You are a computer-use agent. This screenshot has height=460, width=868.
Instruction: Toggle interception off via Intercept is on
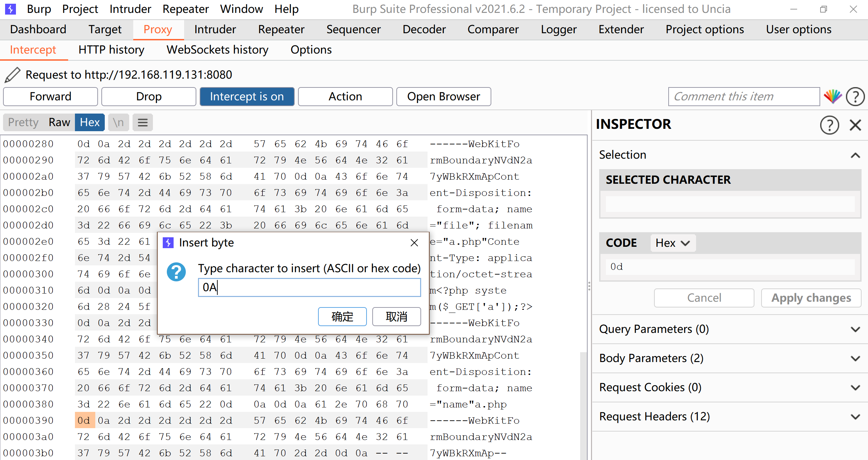[x=247, y=96]
